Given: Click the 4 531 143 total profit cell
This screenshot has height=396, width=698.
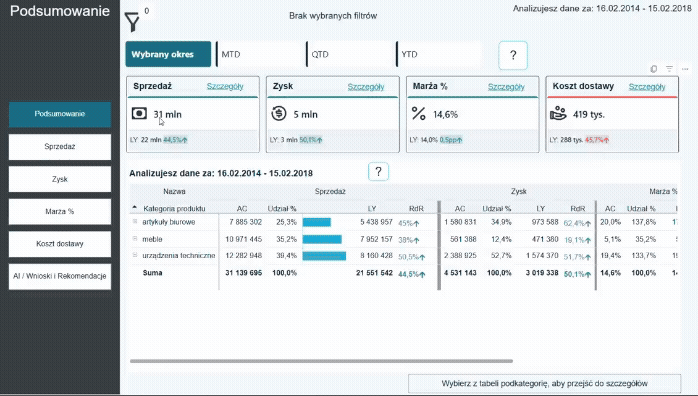Looking at the screenshot, I should pyautogui.click(x=460, y=273).
